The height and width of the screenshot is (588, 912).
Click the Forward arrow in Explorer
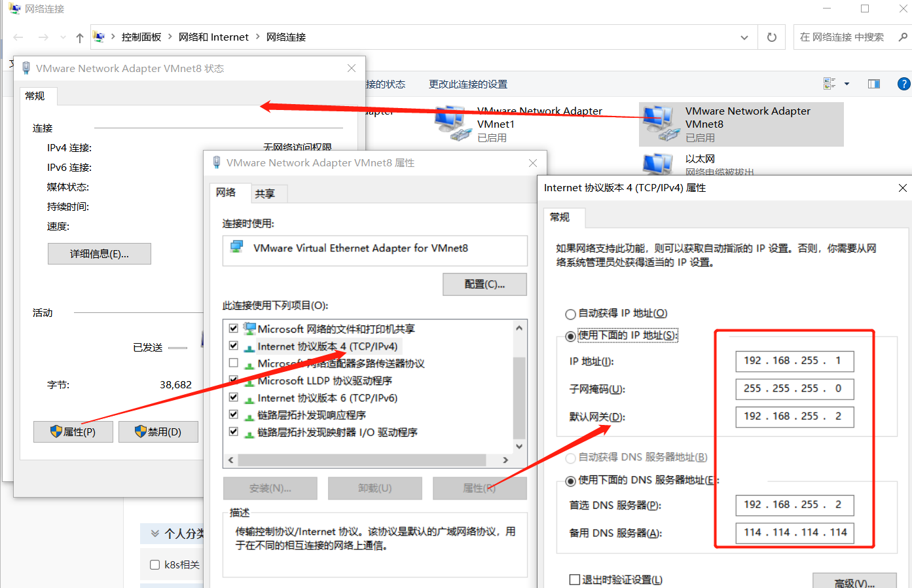coord(43,37)
